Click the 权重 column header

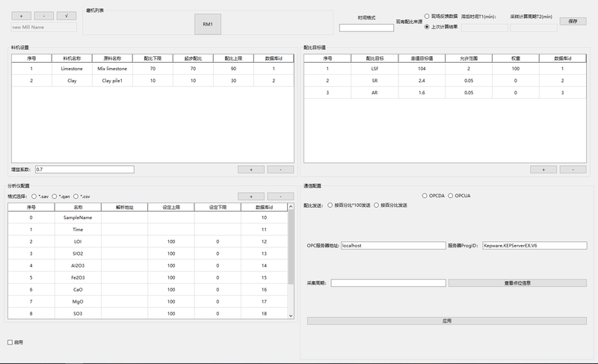point(516,58)
